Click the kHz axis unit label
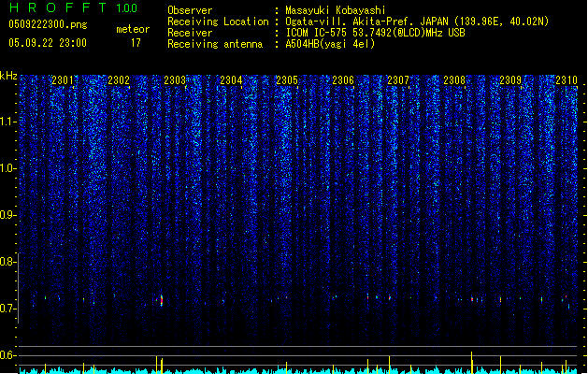This screenshot has width=588, height=374. [8, 76]
